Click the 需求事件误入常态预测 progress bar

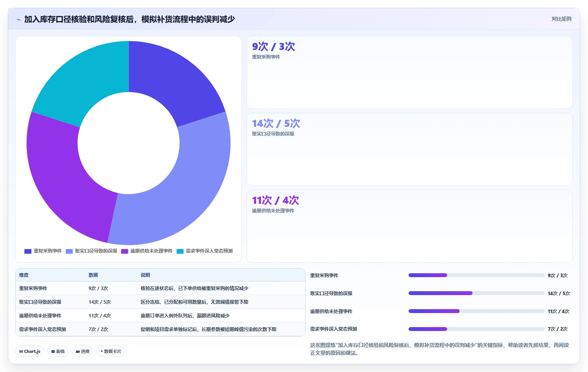476,329
